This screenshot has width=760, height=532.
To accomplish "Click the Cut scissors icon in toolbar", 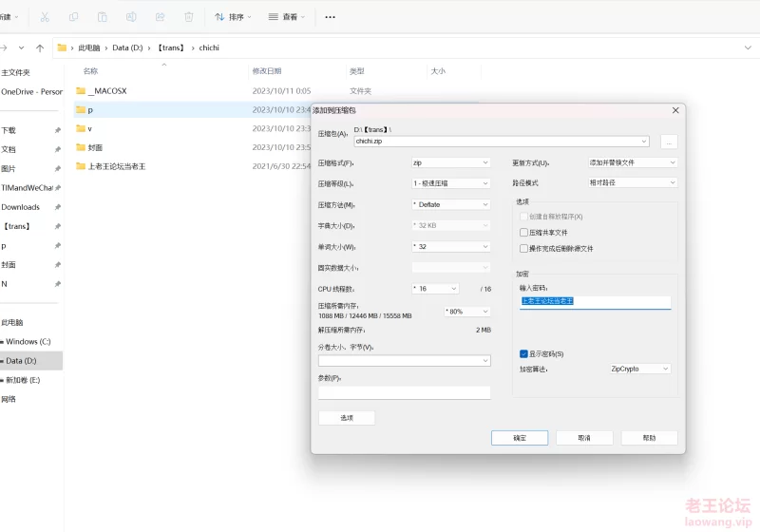I will (x=45, y=17).
